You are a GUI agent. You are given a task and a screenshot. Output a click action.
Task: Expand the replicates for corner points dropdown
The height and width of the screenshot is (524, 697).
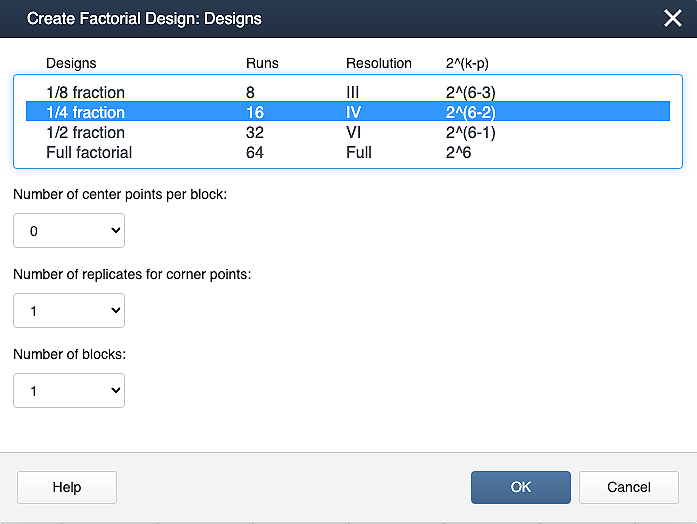click(x=69, y=311)
